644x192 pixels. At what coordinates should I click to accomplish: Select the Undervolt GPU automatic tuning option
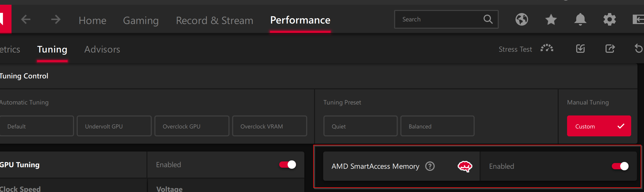click(114, 126)
